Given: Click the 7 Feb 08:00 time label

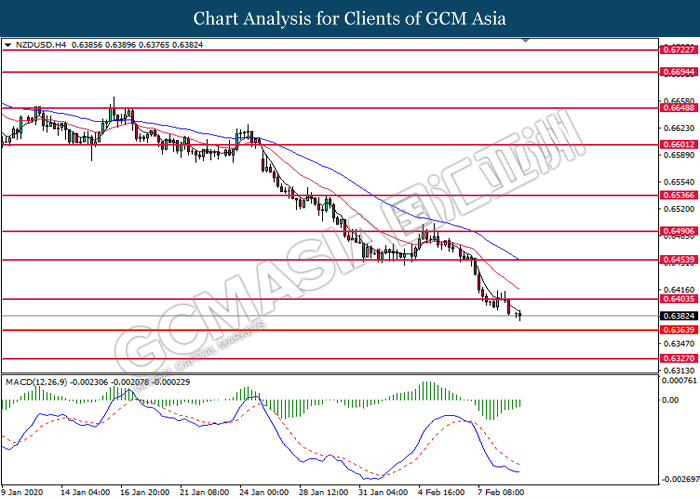Looking at the screenshot, I should 501,492.
